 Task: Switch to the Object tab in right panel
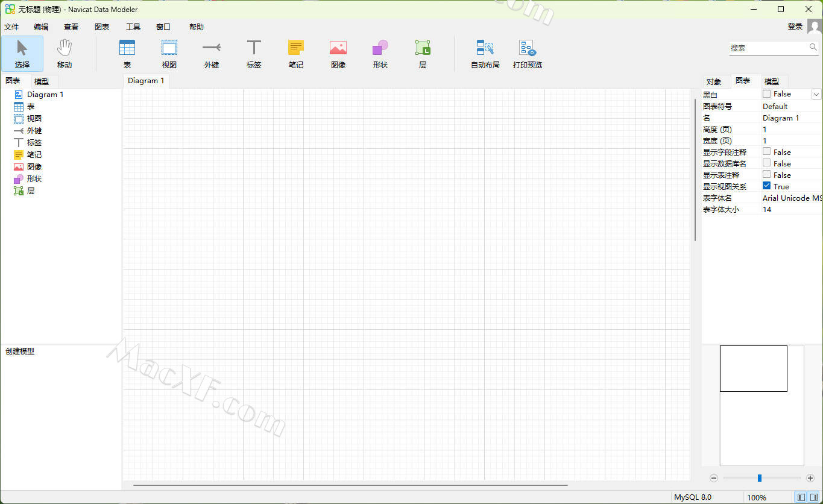pyautogui.click(x=714, y=82)
